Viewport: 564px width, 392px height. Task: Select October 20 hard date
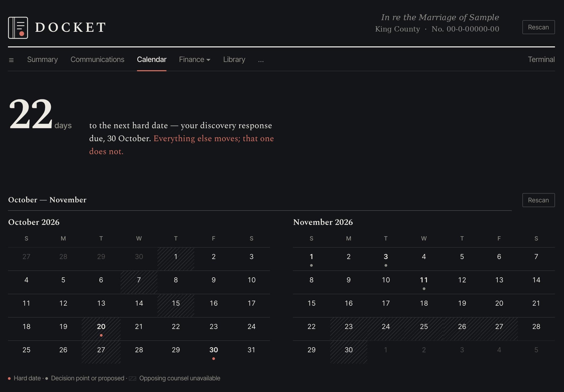pyautogui.click(x=101, y=329)
